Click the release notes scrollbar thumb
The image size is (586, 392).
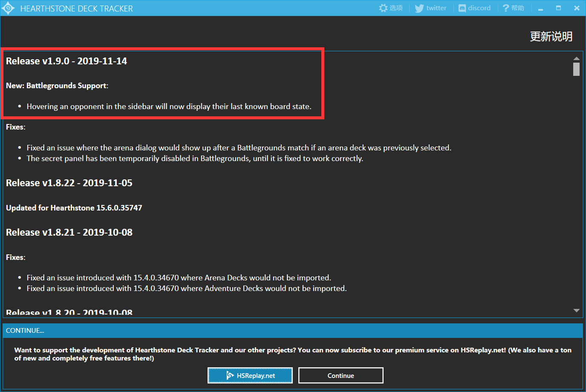(576, 69)
